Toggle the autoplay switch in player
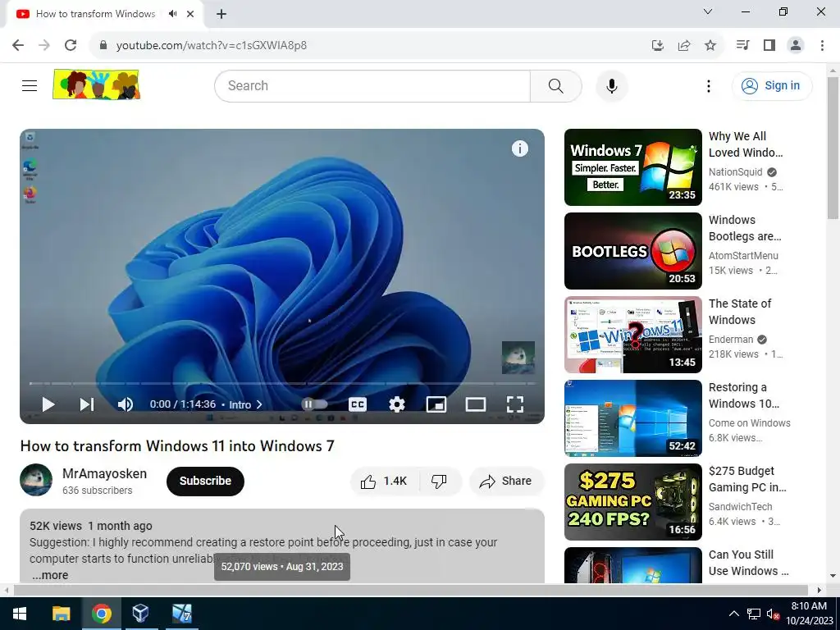The image size is (840, 630). [x=314, y=404]
